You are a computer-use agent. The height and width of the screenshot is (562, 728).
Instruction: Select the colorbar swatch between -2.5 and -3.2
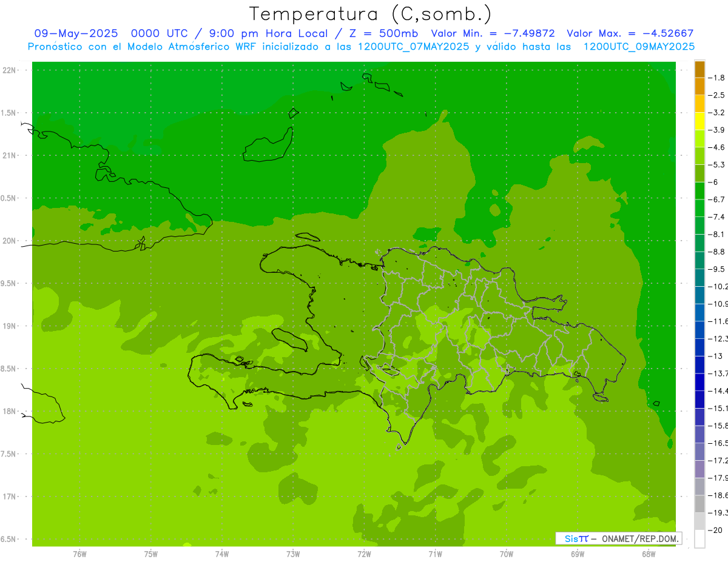tap(699, 104)
